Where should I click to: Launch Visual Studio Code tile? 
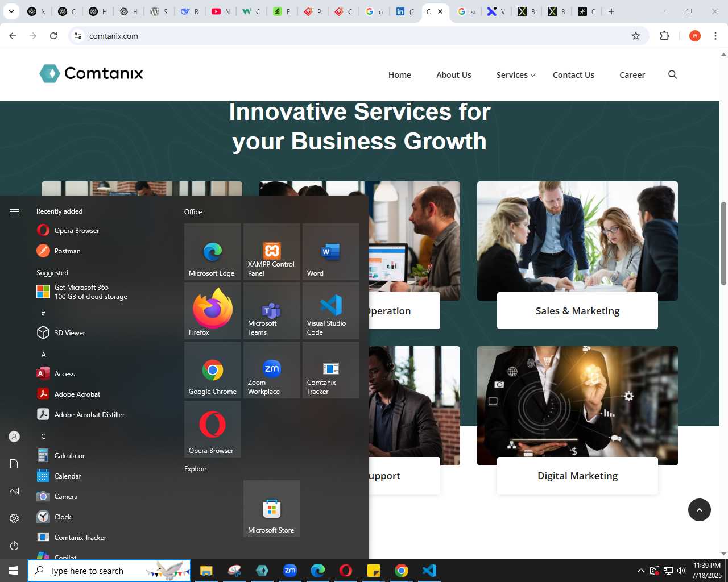coord(331,311)
